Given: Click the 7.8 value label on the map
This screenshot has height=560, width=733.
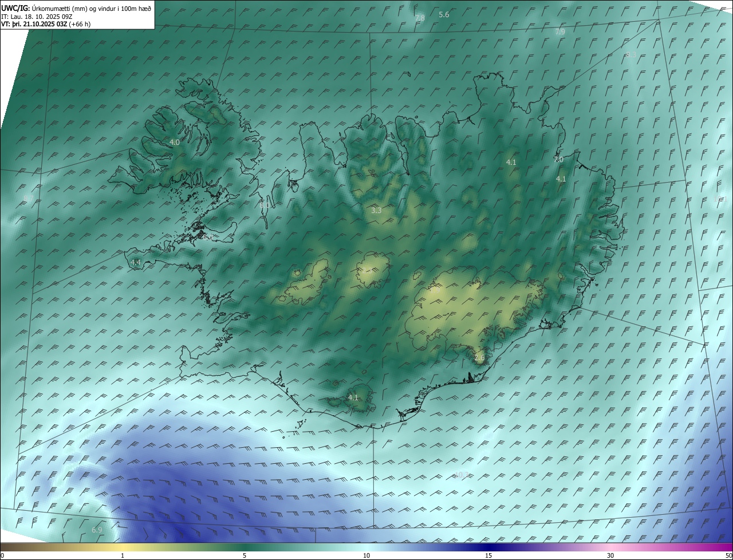Looking at the screenshot, I should 420,18.
